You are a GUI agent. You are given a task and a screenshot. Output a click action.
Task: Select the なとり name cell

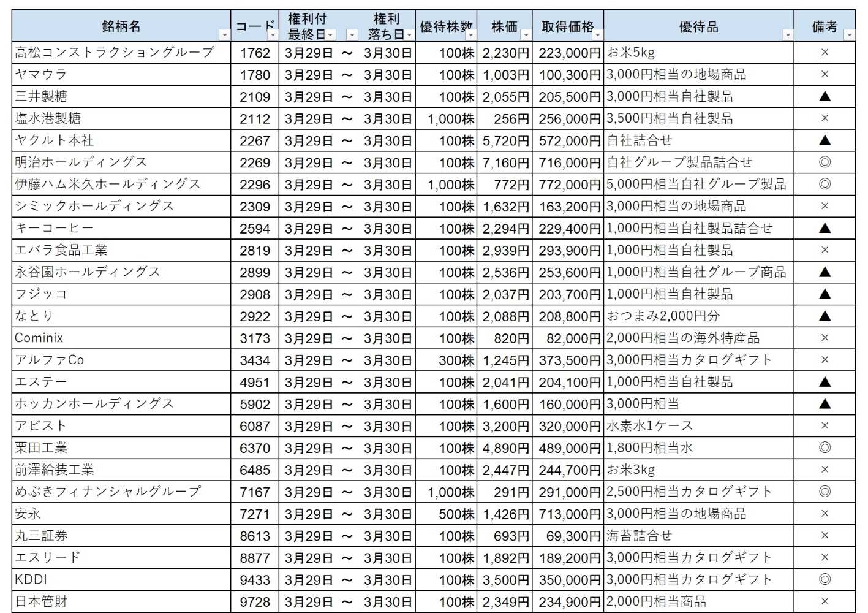(x=121, y=316)
